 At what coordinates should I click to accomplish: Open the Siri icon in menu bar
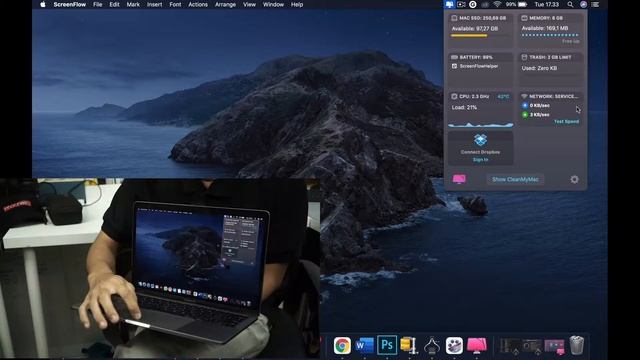[x=583, y=4]
